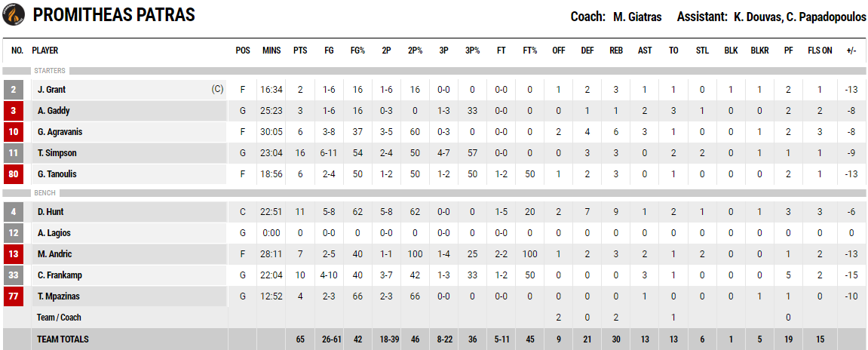Viewport: 868px width, 350px height.
Task: Open player G. Agravanis's profile
Action: point(60,132)
